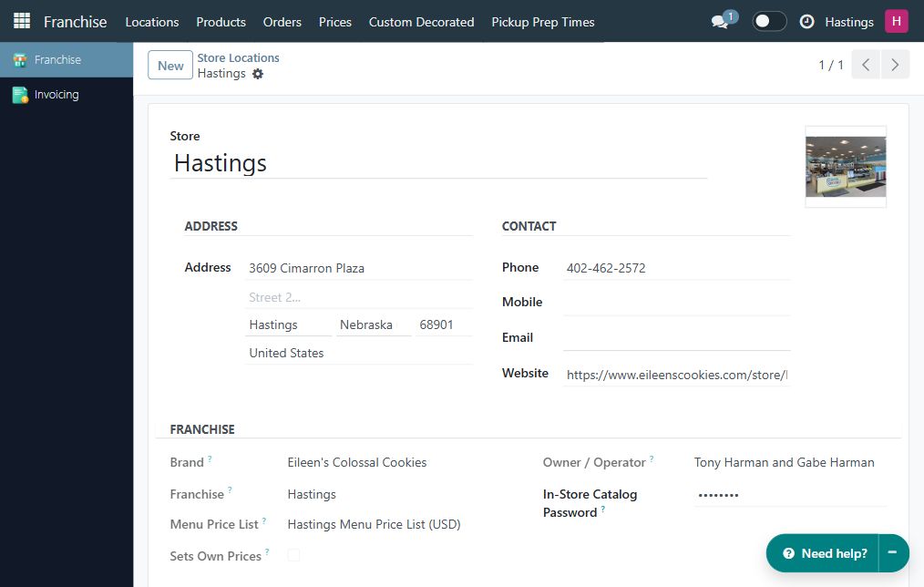The image size is (924, 587).
Task: Show In-Store Catalog Password help tooltip
Action: click(603, 509)
